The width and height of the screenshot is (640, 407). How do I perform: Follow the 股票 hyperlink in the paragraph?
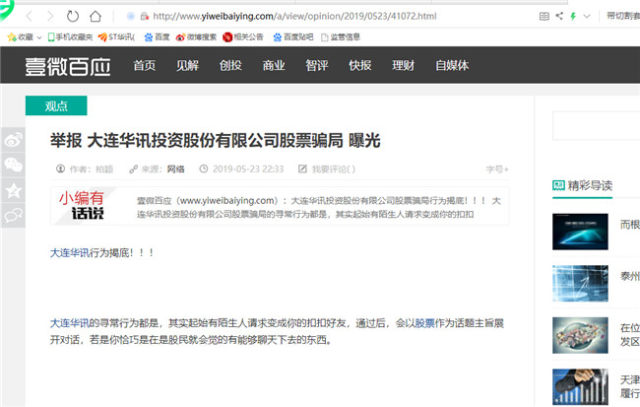click(x=425, y=323)
